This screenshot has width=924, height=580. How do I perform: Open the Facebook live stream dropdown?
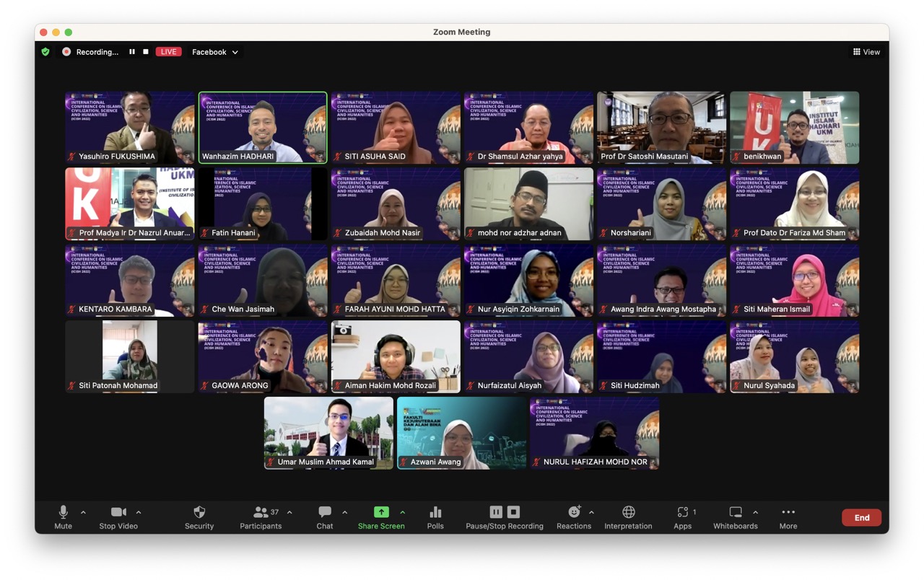tap(214, 52)
